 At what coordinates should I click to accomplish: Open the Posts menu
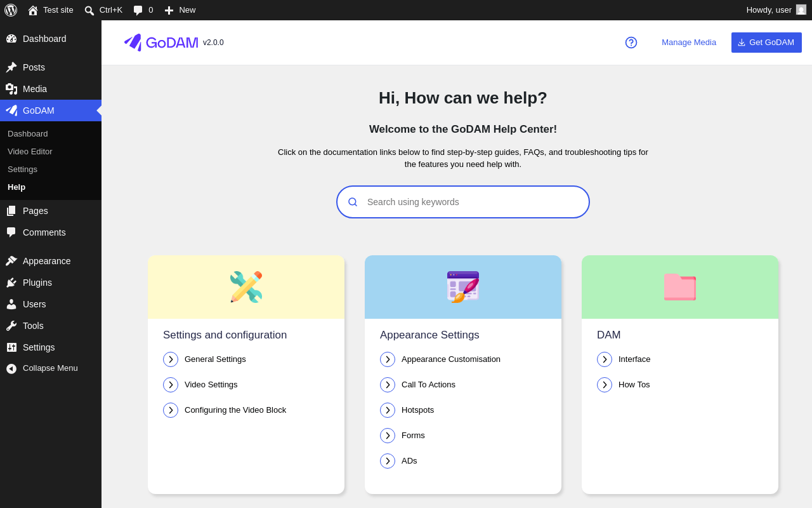(x=51, y=67)
